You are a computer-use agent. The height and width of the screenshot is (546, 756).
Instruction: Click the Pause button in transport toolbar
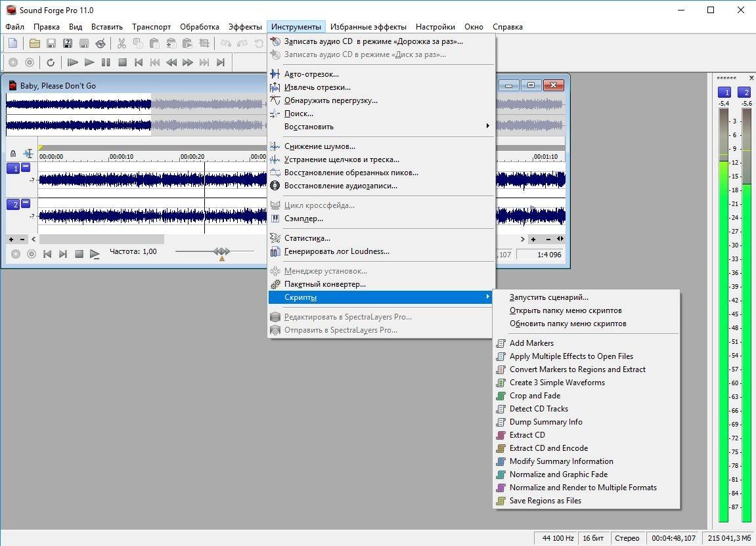[x=106, y=62]
